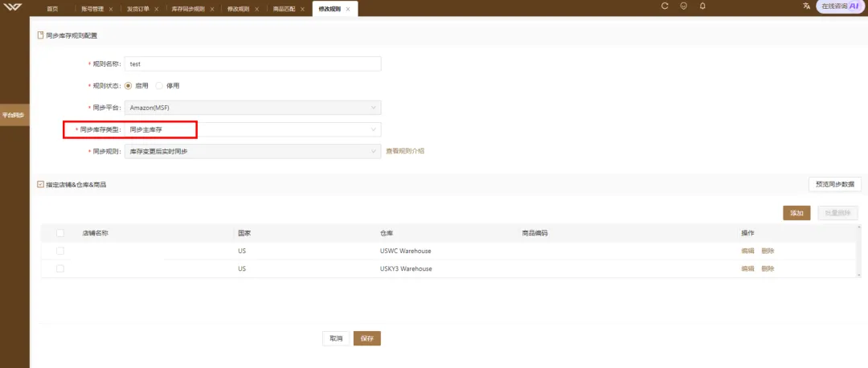The image size is (868, 368).
Task: Click the 预览同步数据 button
Action: click(x=835, y=184)
